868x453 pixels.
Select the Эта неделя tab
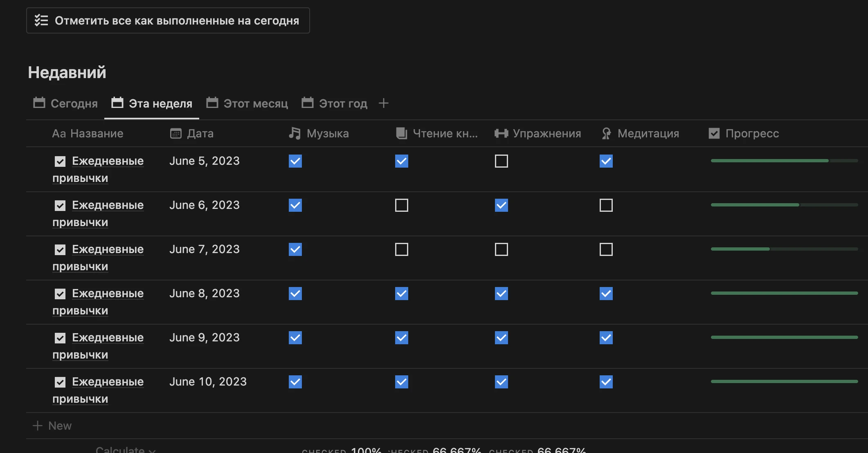[x=152, y=103]
